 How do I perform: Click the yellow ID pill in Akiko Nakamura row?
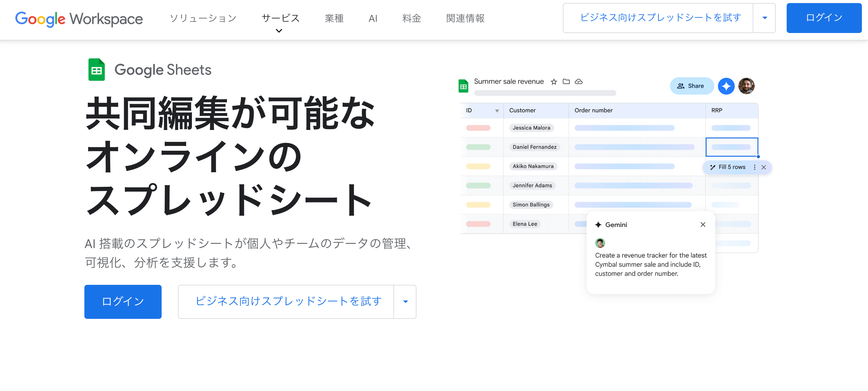pos(478,166)
